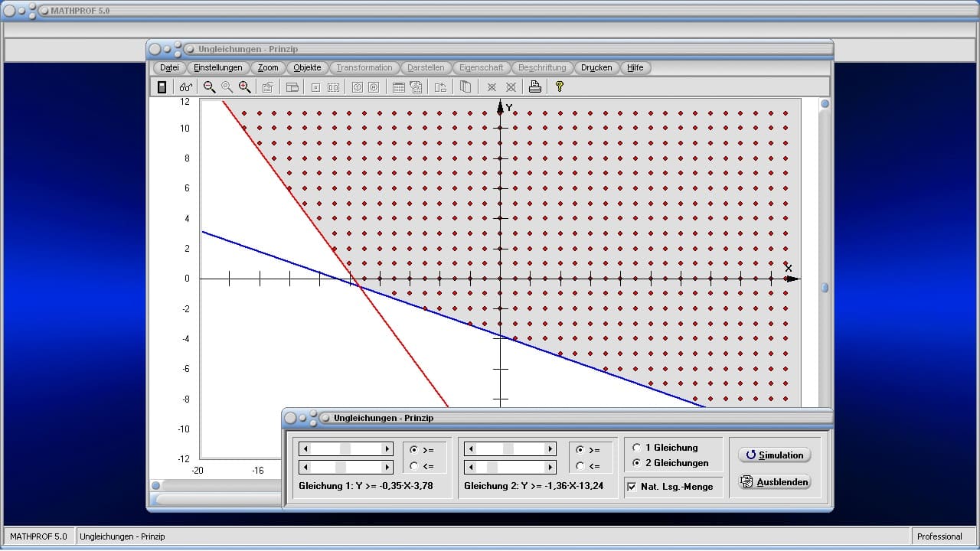Click the upper slider thumb for Gleichung 2
The width and height of the screenshot is (980, 551).
(508, 449)
